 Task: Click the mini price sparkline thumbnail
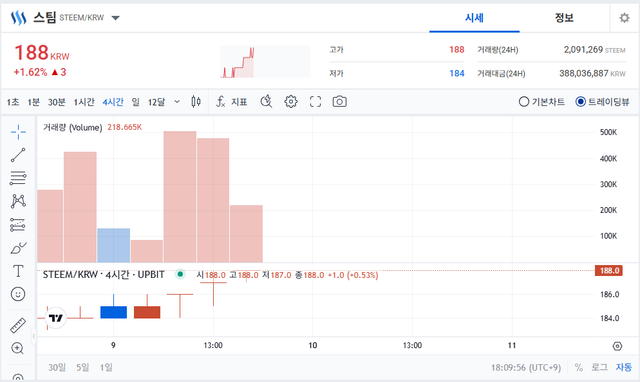click(265, 62)
